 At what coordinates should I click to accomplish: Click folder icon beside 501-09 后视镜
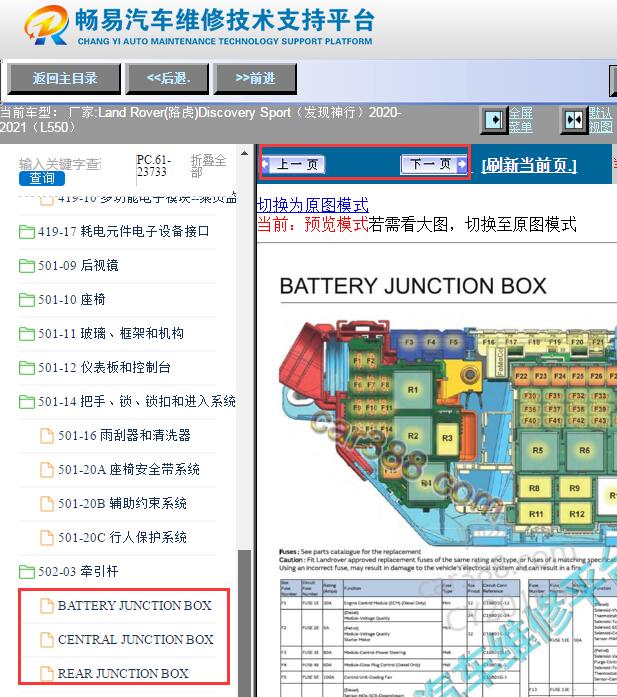(x=27, y=266)
